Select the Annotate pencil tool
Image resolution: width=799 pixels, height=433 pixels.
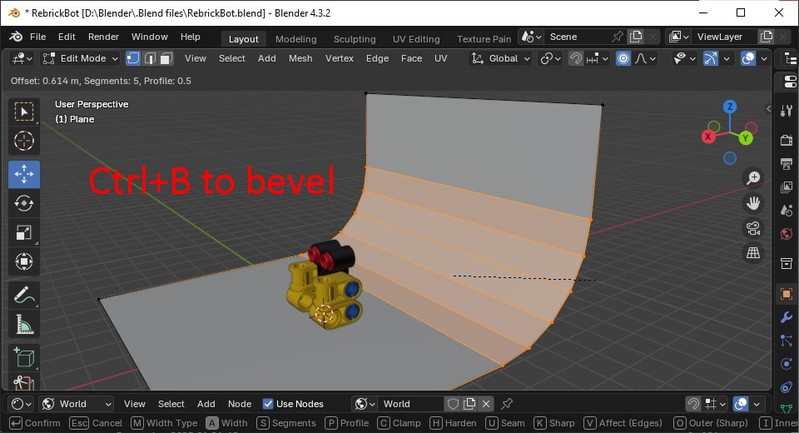click(24, 295)
